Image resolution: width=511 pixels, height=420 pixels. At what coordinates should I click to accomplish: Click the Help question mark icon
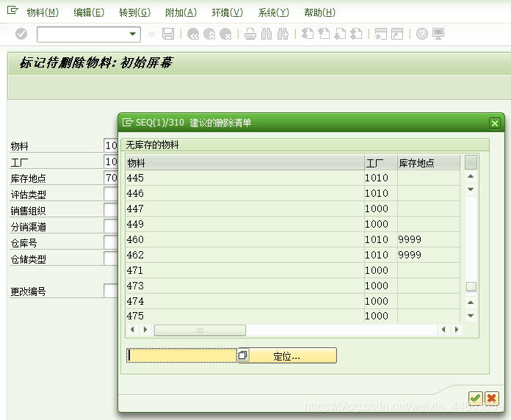pos(422,34)
